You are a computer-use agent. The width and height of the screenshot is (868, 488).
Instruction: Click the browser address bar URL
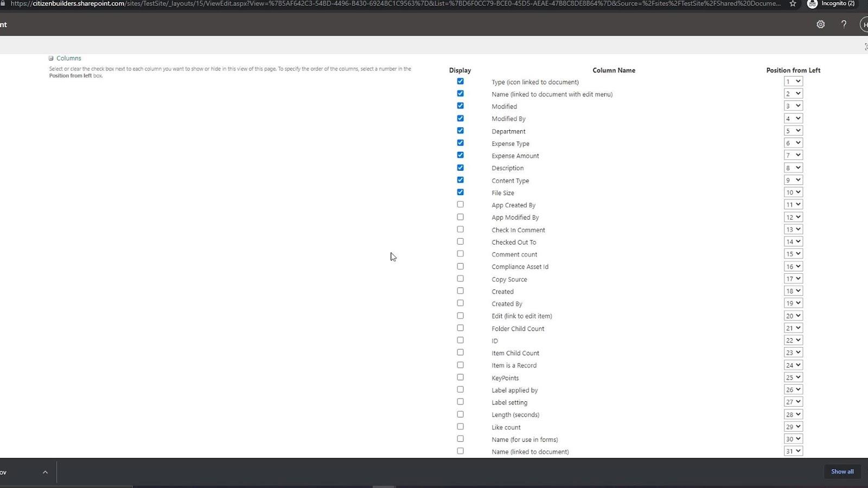(x=395, y=4)
